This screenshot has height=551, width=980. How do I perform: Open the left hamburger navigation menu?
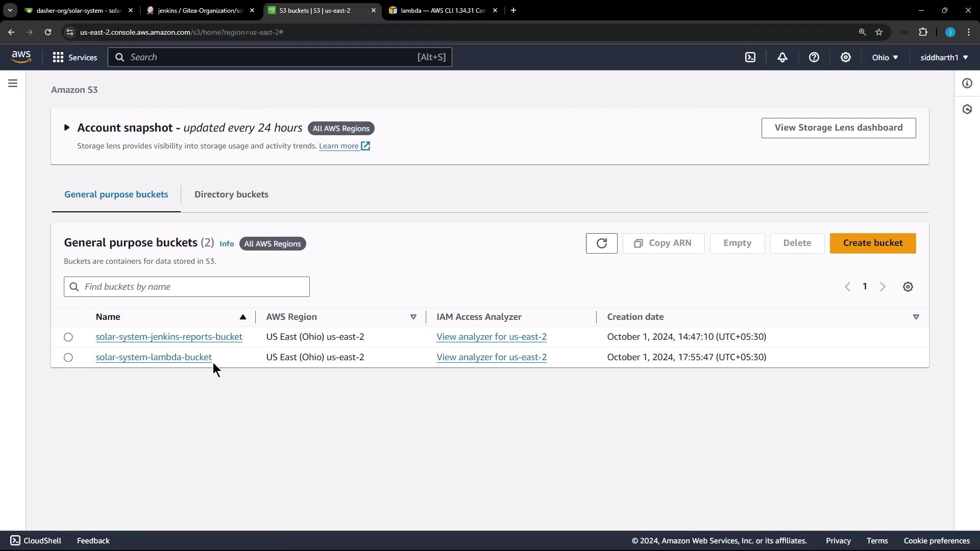click(13, 83)
